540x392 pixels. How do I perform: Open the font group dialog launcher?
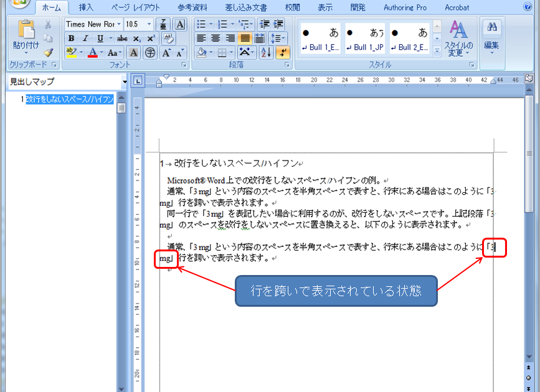[x=184, y=64]
